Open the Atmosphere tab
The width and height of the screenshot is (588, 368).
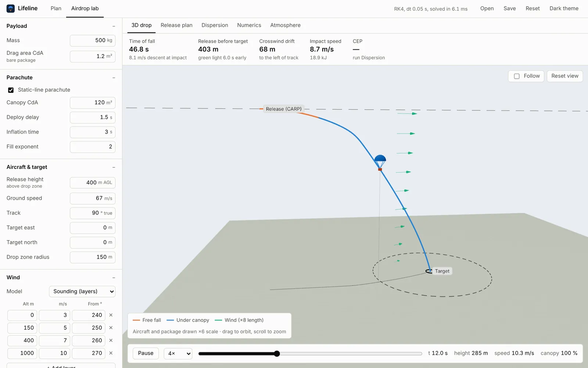[x=286, y=25]
